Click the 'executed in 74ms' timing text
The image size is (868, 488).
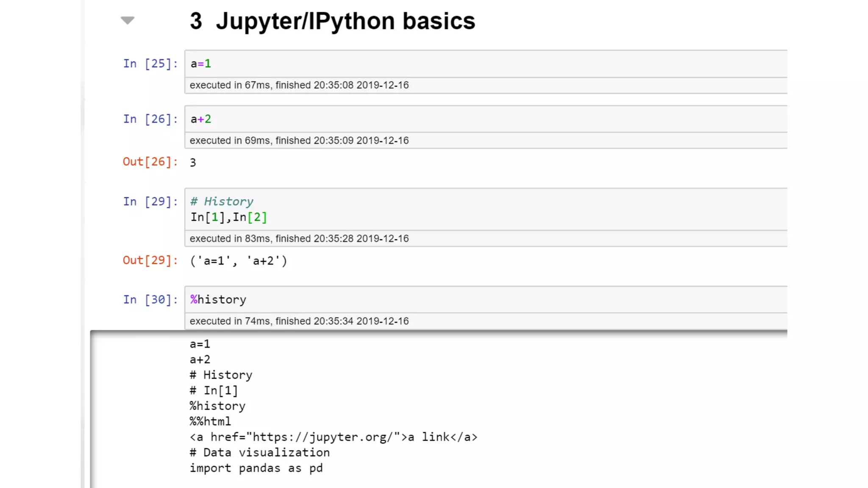(x=299, y=322)
